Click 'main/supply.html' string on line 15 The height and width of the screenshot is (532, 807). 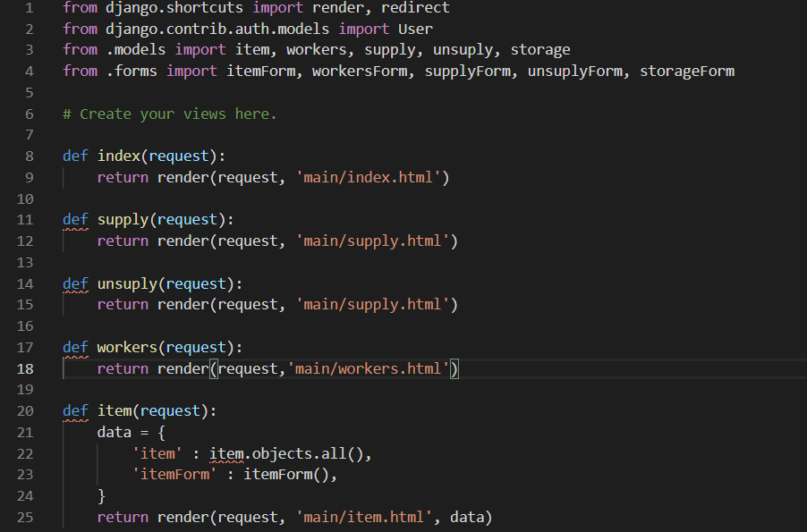[372, 305]
